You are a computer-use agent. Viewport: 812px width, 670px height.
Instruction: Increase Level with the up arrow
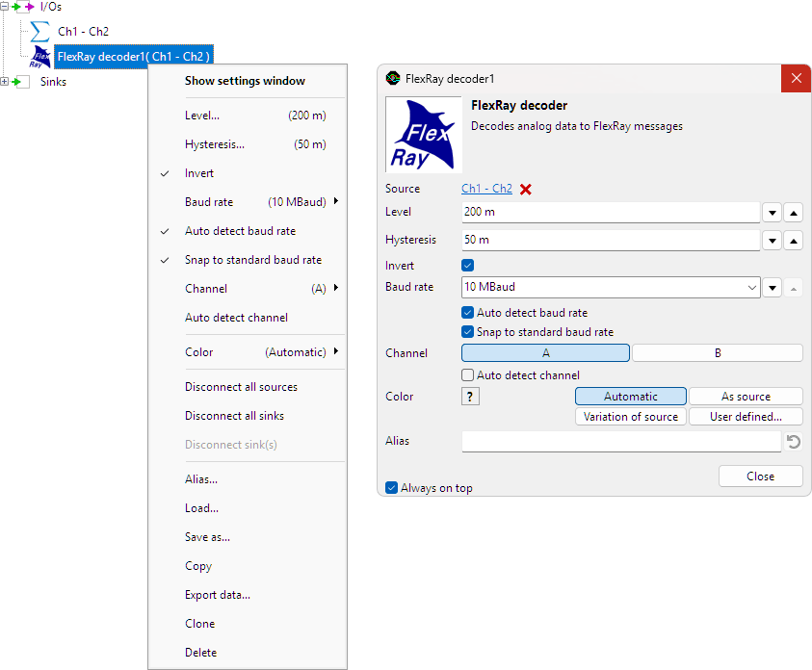793,213
